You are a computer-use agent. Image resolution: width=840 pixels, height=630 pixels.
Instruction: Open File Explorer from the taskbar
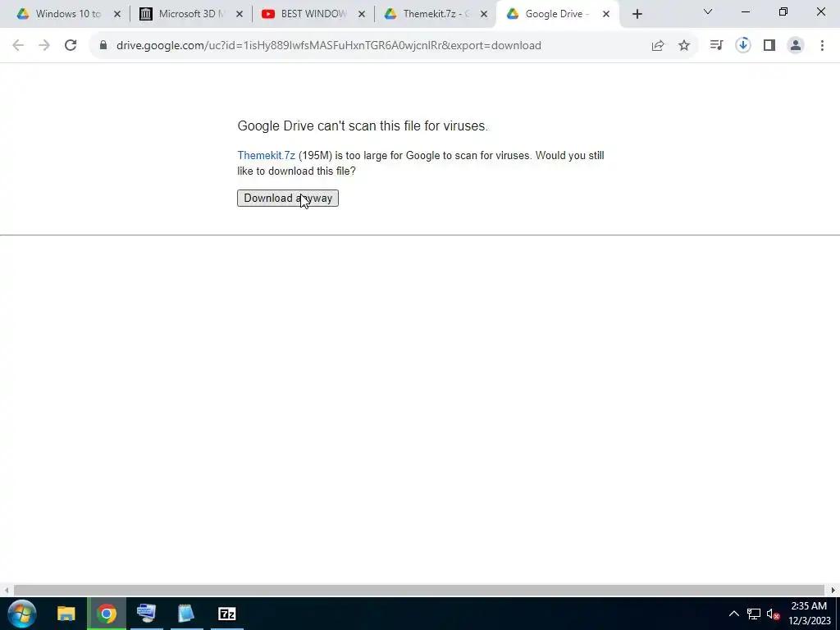(x=66, y=614)
